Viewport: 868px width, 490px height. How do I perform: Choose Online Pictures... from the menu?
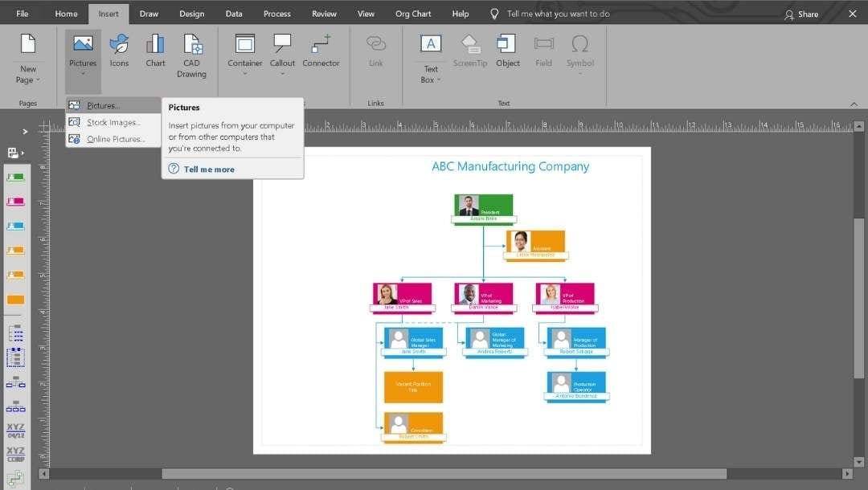tap(113, 139)
